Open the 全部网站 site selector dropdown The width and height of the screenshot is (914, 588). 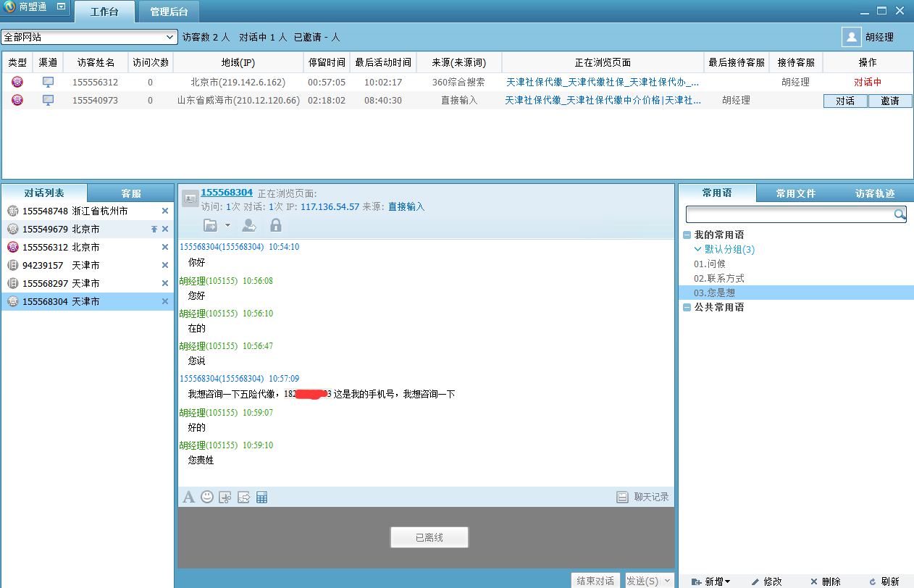[x=170, y=37]
